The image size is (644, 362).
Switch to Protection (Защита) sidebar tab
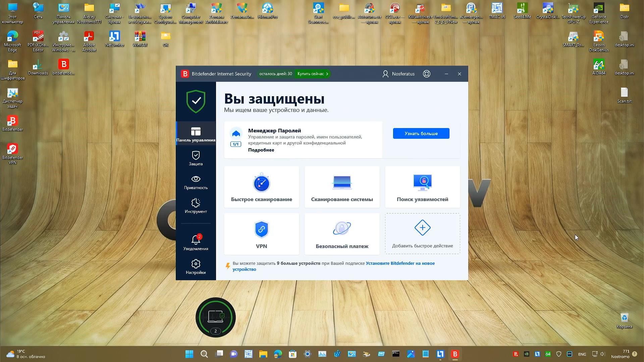[196, 158]
